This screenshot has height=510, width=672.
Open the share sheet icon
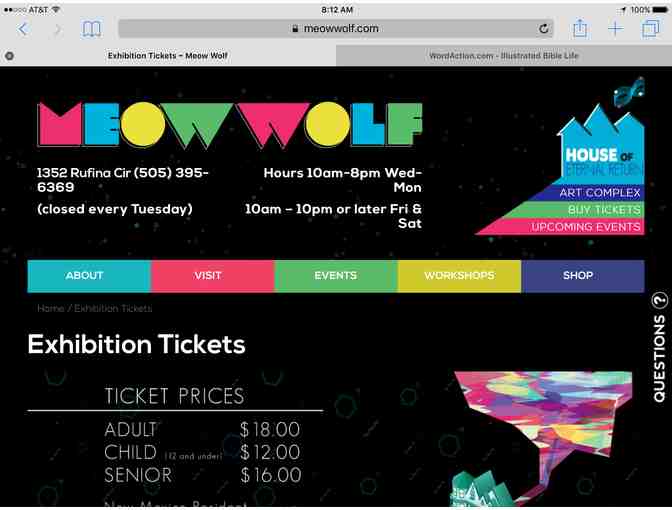[x=580, y=28]
